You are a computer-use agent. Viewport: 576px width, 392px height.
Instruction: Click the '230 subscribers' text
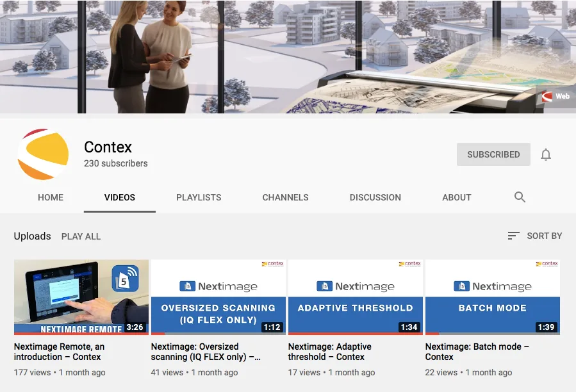(x=116, y=163)
